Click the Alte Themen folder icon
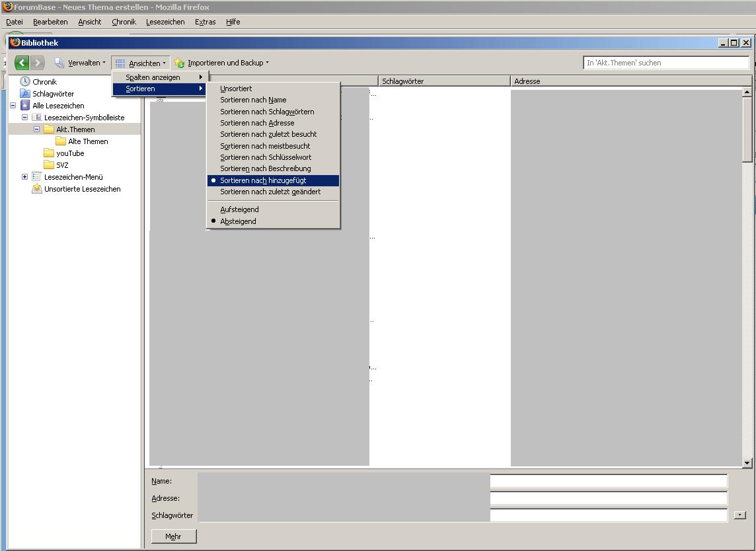The width and height of the screenshot is (756, 551). [x=60, y=141]
